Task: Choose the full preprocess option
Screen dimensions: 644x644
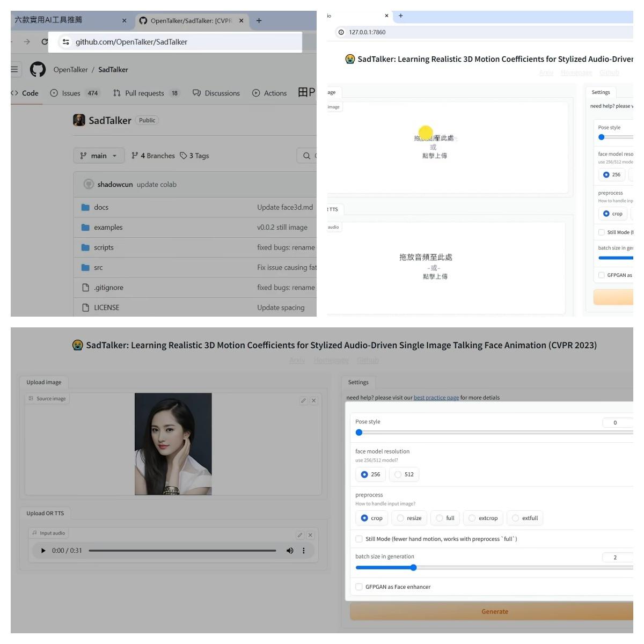Action: coord(445,518)
